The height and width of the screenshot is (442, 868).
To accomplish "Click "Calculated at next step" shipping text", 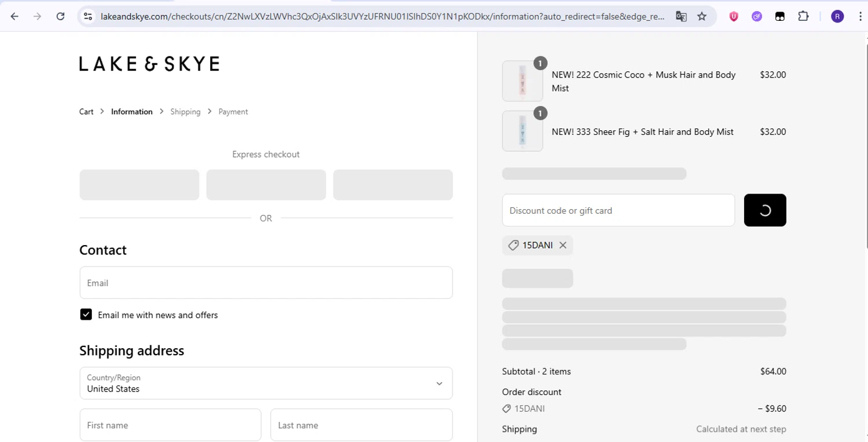I will coord(741,429).
